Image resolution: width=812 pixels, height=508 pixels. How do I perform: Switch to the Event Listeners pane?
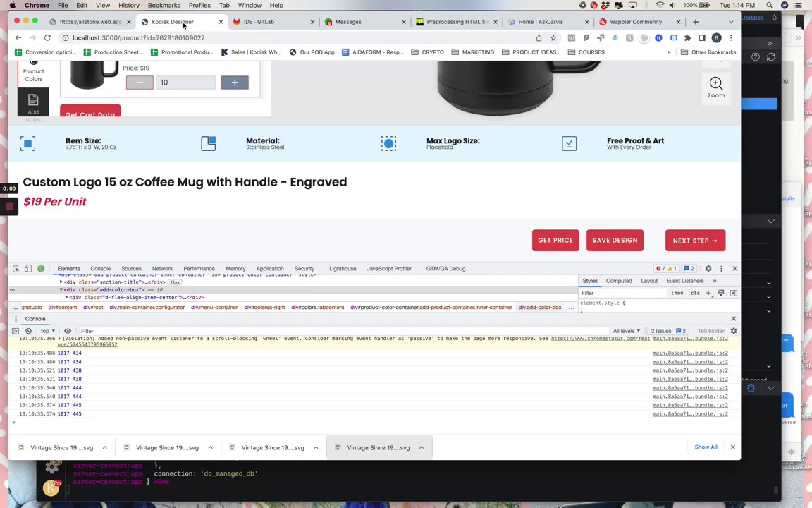coord(684,281)
